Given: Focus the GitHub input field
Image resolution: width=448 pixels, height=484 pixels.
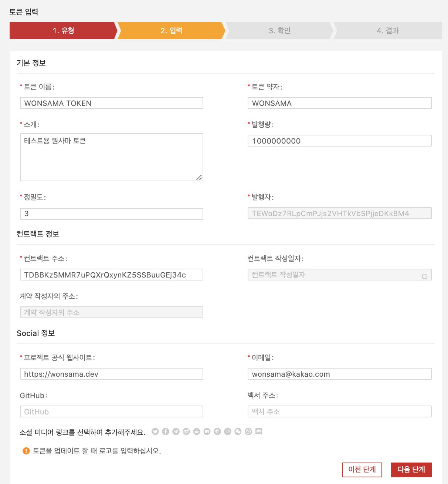Looking at the screenshot, I should [111, 412].
